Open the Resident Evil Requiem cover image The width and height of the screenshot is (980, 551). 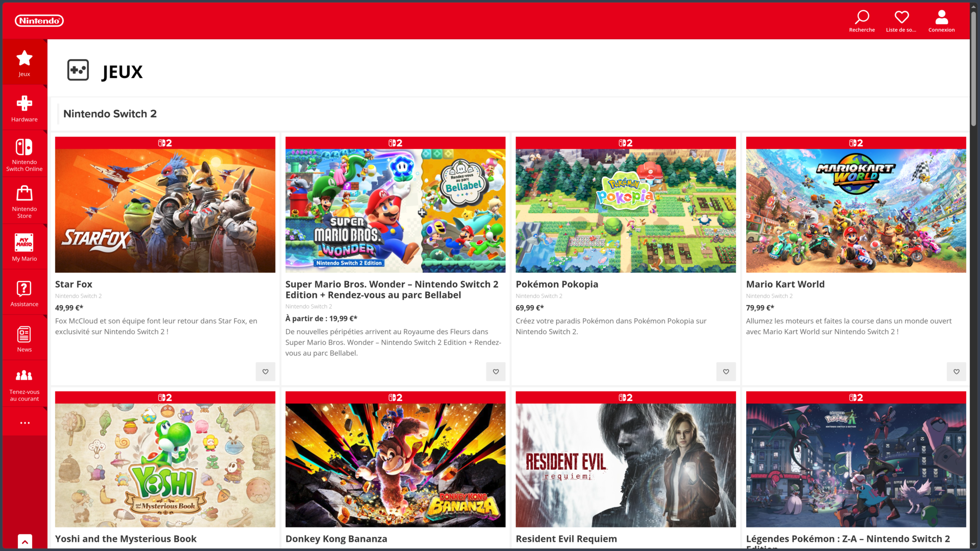point(625,465)
